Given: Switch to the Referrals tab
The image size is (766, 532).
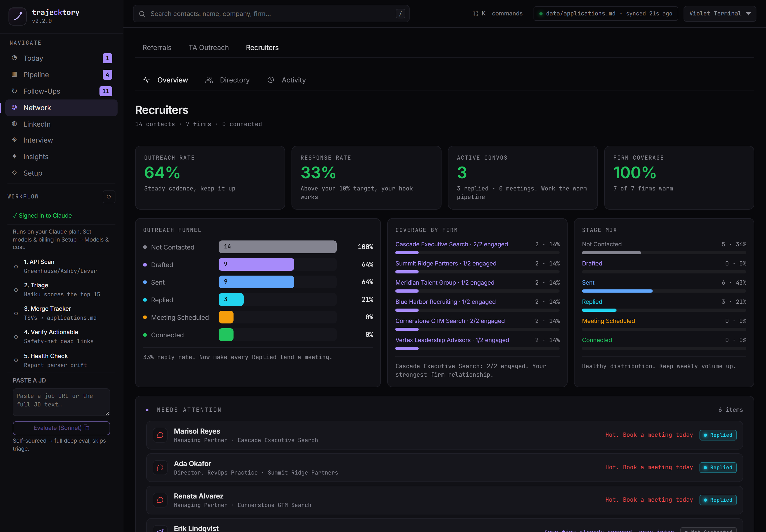Looking at the screenshot, I should 157,48.
